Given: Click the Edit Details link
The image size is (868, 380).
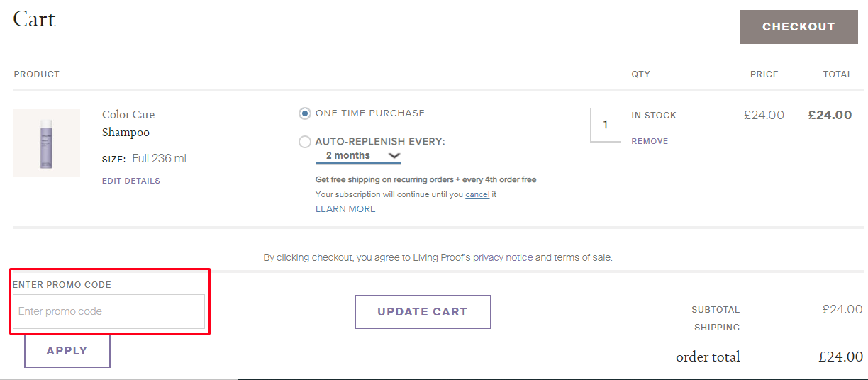Looking at the screenshot, I should pos(131,181).
